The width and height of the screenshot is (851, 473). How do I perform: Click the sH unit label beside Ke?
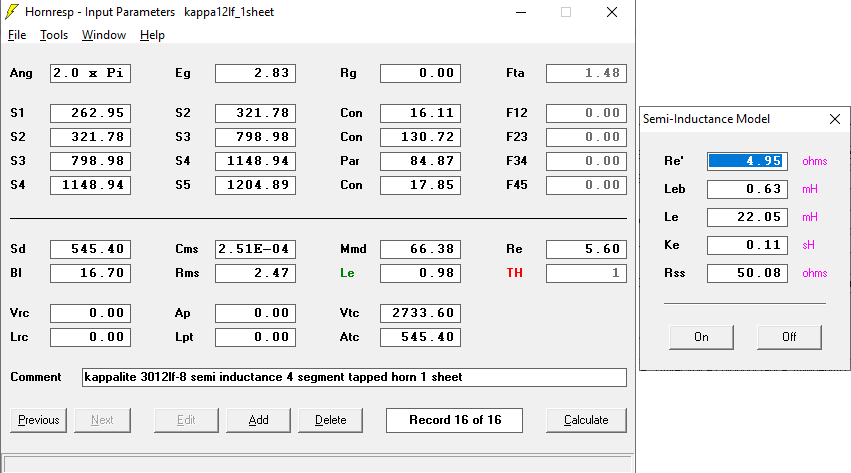click(x=809, y=245)
